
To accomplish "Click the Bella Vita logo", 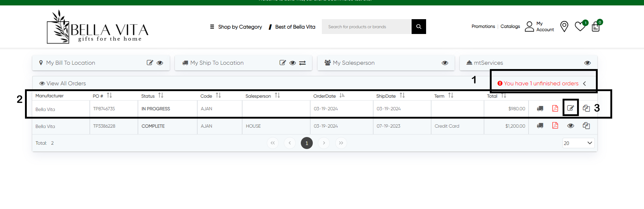I will tap(98, 27).
